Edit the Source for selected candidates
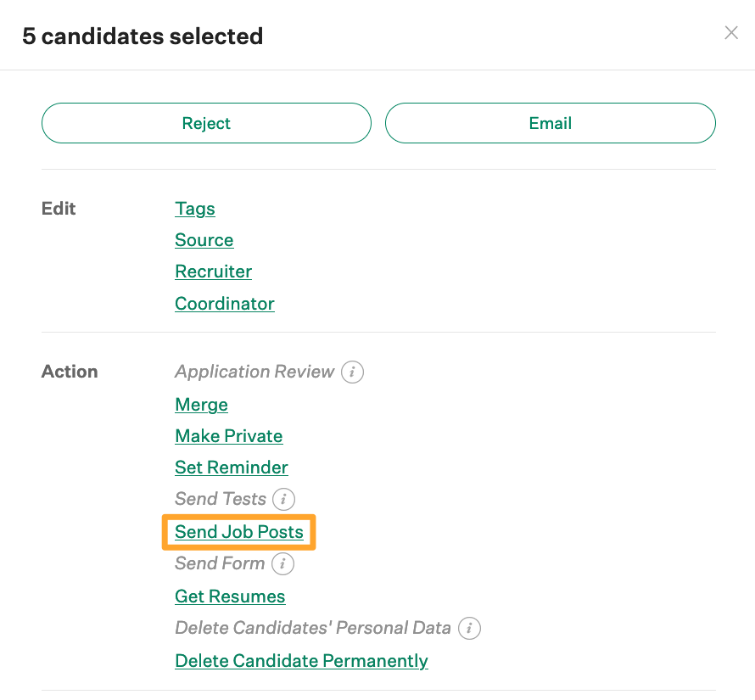The image size is (755, 700). [x=204, y=240]
